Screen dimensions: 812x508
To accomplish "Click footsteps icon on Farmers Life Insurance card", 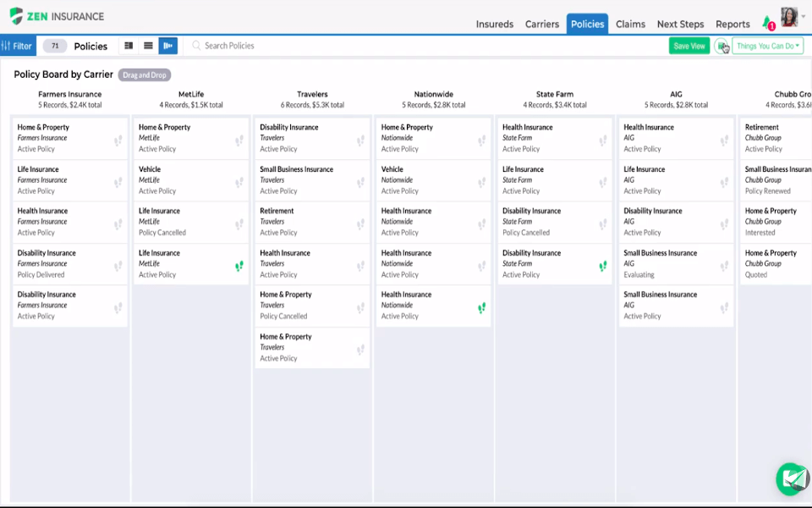I will click(118, 183).
